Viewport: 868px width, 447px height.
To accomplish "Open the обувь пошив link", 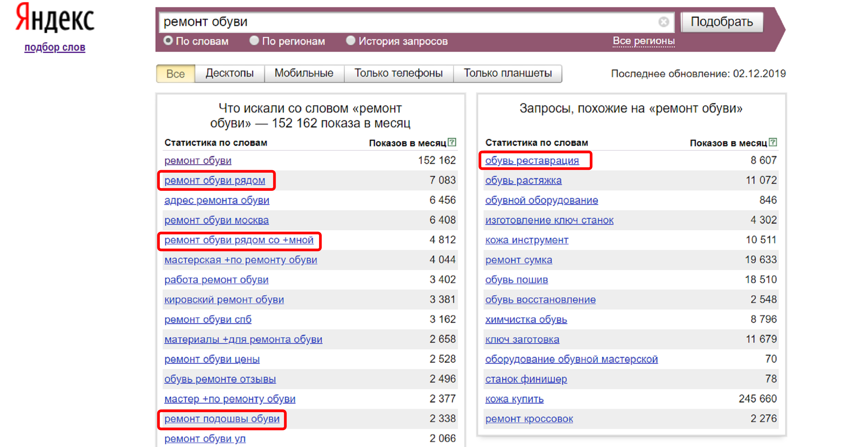I will pos(516,280).
